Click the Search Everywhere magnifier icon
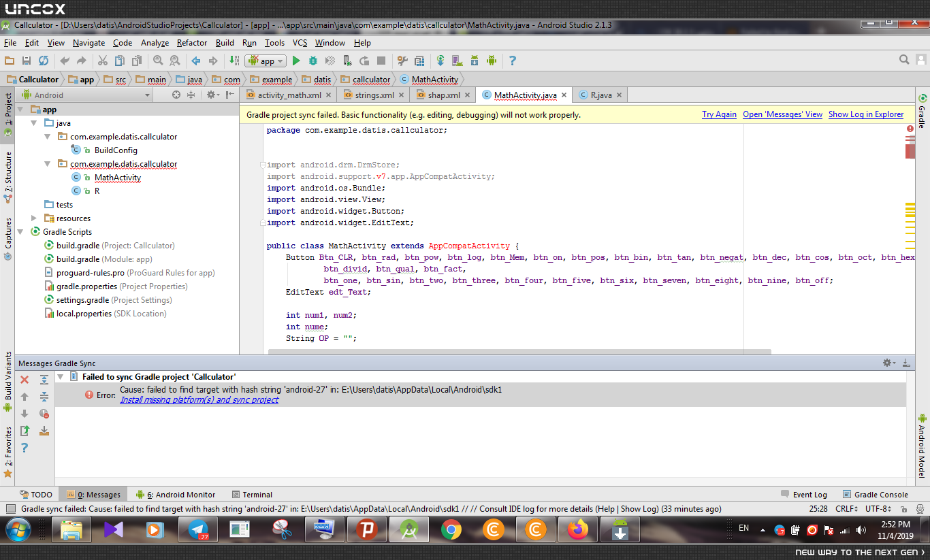This screenshot has width=930, height=560. tap(904, 60)
